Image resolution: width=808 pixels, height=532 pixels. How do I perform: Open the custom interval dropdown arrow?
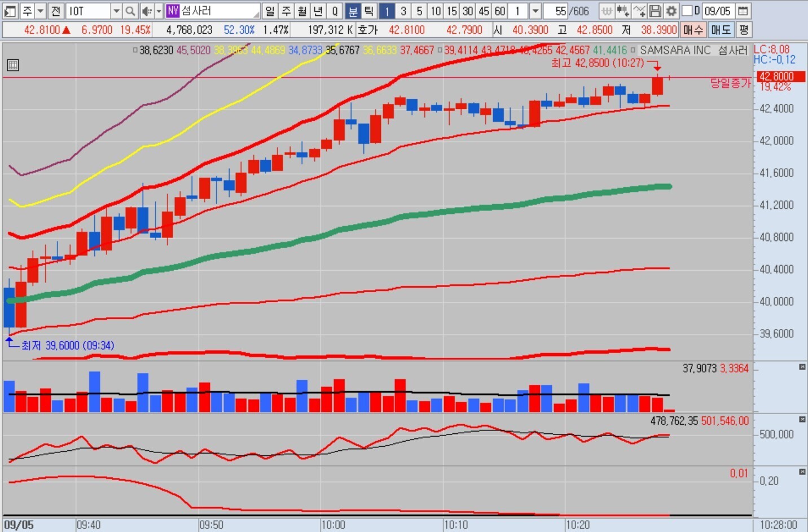[x=535, y=11]
